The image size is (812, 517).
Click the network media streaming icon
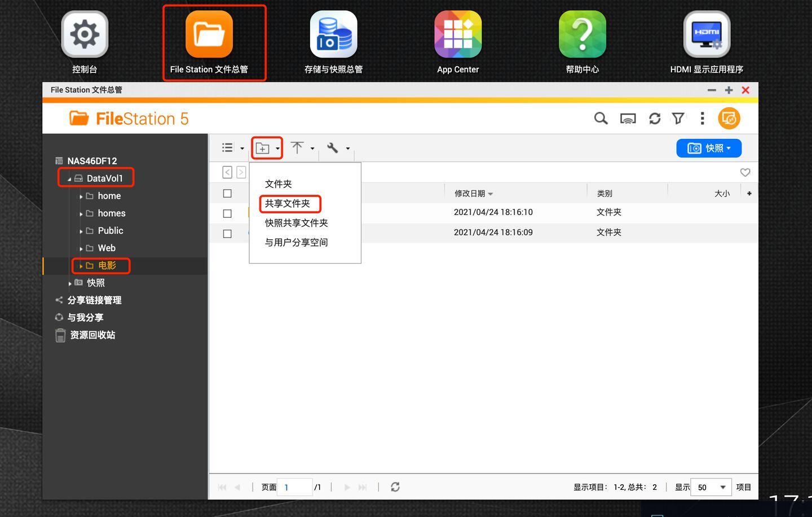[x=628, y=119]
